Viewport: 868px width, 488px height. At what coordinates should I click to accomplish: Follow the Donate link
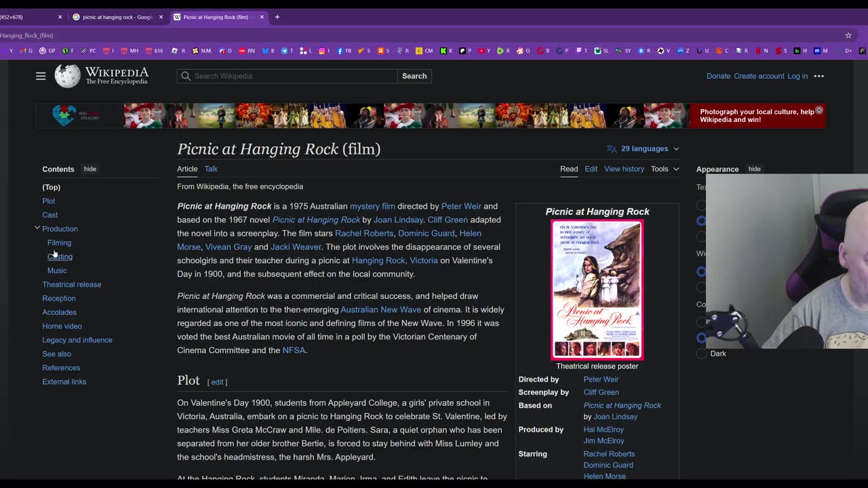point(718,76)
